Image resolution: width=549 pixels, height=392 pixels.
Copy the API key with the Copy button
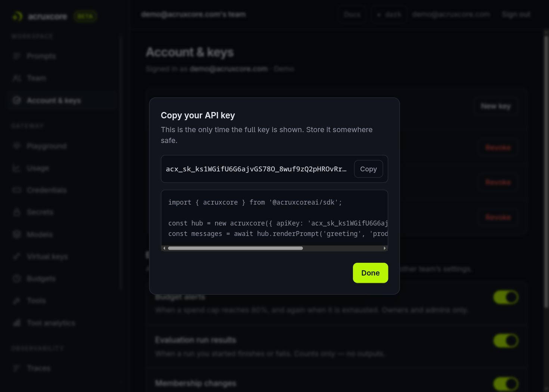pyautogui.click(x=368, y=169)
